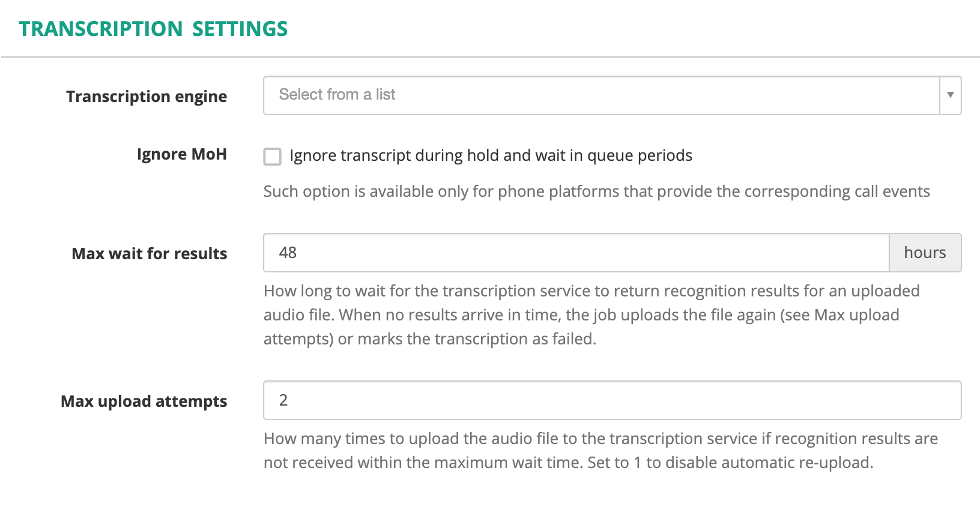Click the 'Ignore MoH' field label
Image resolution: width=980 pixels, height=522 pixels.
click(182, 154)
